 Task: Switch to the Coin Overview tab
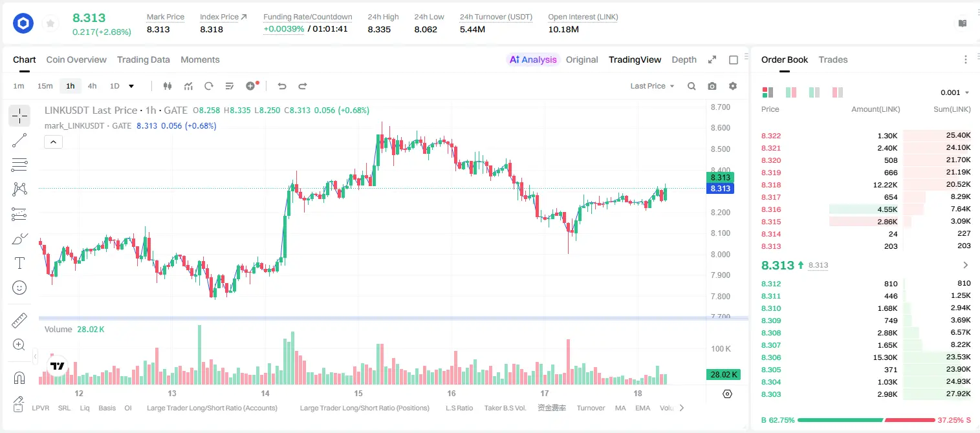point(76,59)
